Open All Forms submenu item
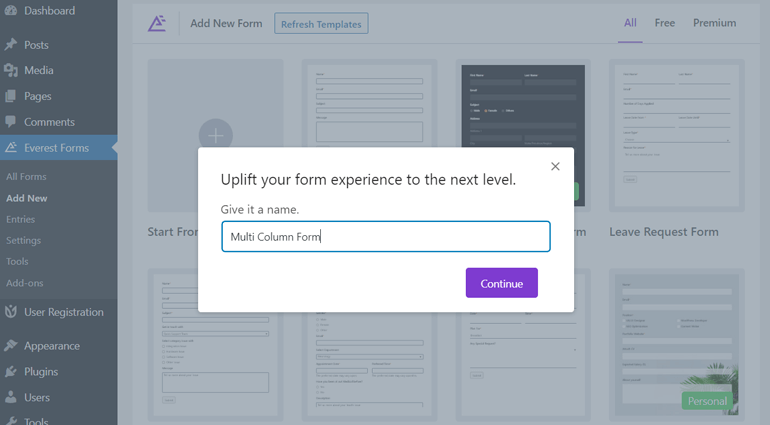This screenshot has height=425, width=770. pyautogui.click(x=26, y=177)
